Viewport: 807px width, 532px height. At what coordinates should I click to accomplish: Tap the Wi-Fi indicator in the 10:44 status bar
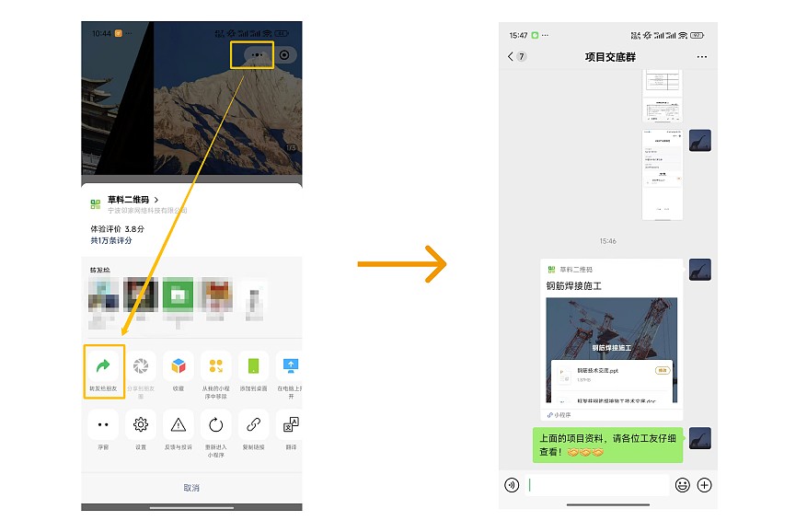click(267, 33)
